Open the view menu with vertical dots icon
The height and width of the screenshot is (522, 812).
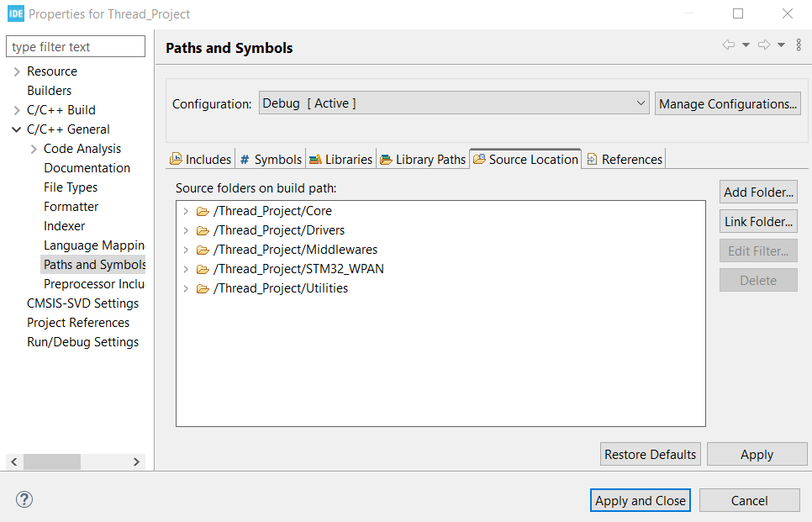pos(799,45)
